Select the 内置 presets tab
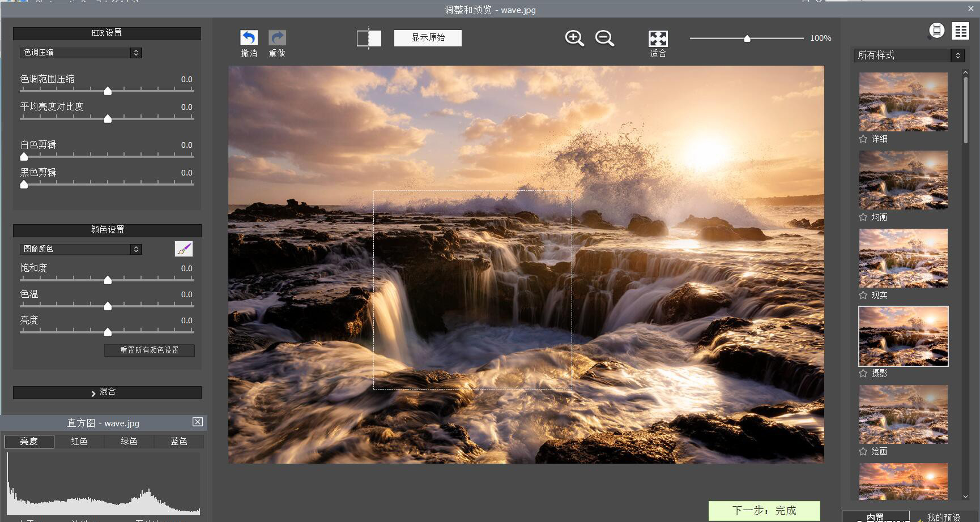Viewport: 980px width, 522px height. pyautogui.click(x=875, y=516)
